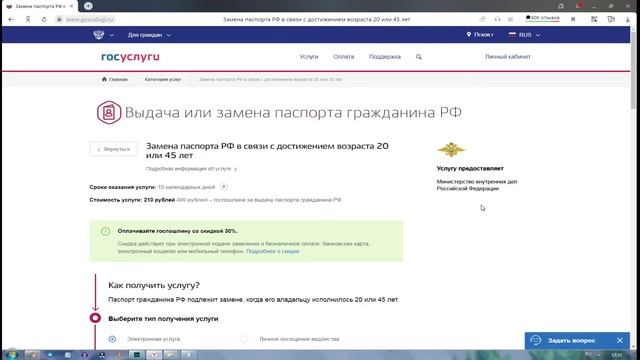The width and height of the screenshot is (640, 360).
Task: Open site reviews badge in address bar
Action: tap(543, 18)
